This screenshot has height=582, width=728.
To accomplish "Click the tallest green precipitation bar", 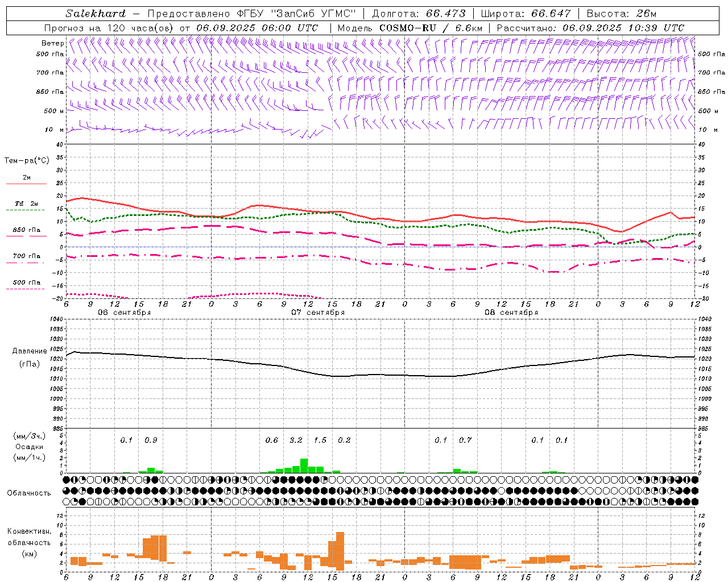I will pyautogui.click(x=304, y=465).
